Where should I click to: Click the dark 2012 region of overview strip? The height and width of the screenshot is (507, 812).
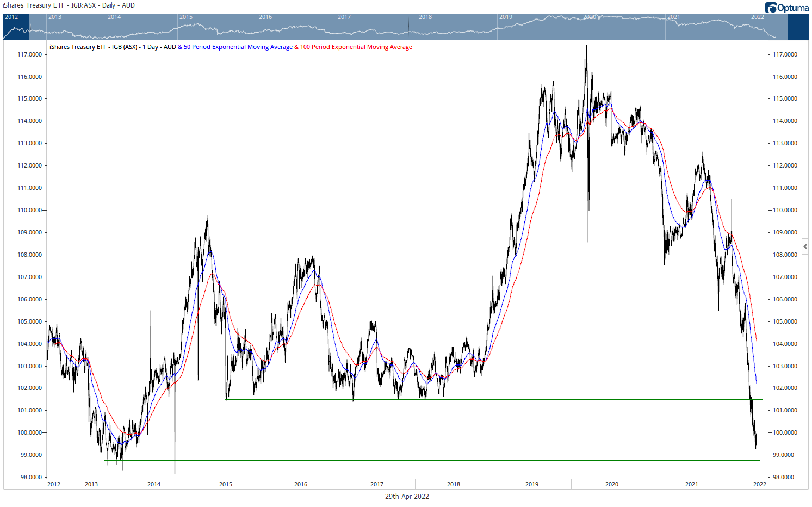[x=16, y=27]
